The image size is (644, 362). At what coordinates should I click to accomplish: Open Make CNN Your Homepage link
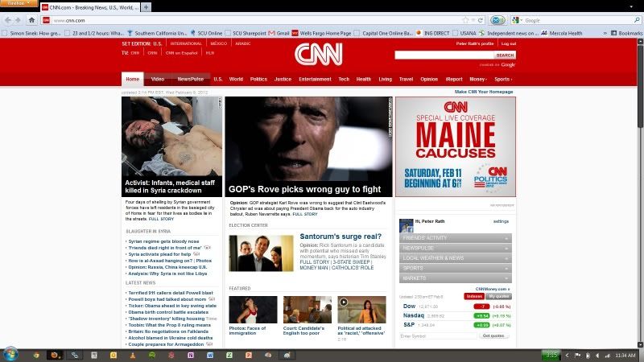pos(484,92)
